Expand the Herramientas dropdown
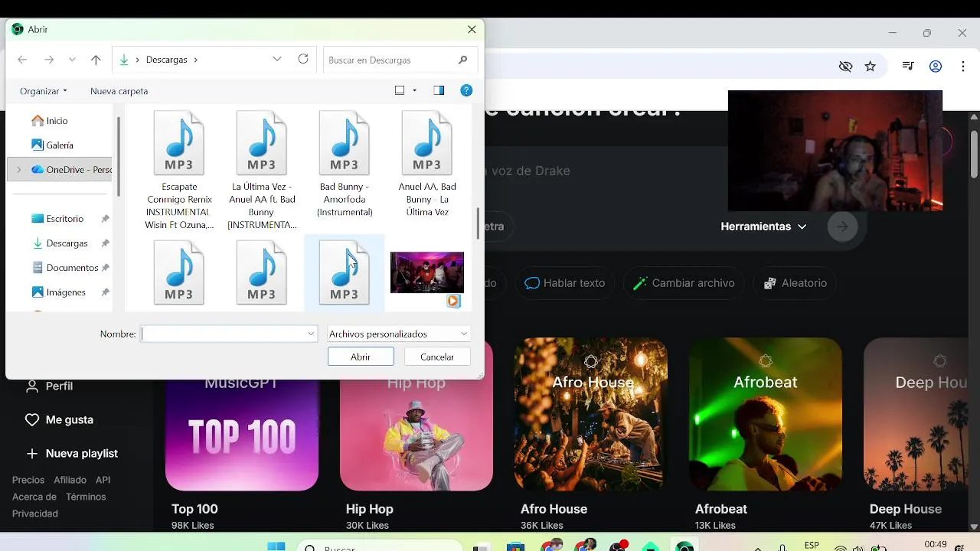 [763, 227]
